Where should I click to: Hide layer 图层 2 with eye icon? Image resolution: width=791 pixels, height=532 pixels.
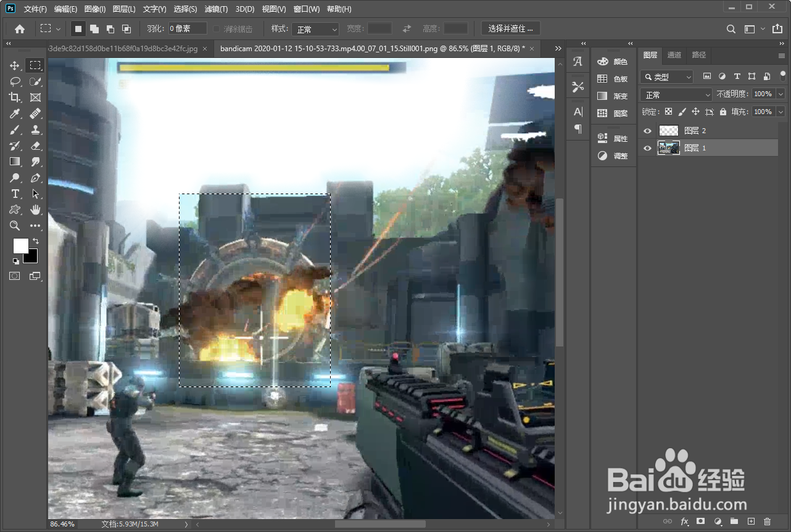click(x=647, y=131)
